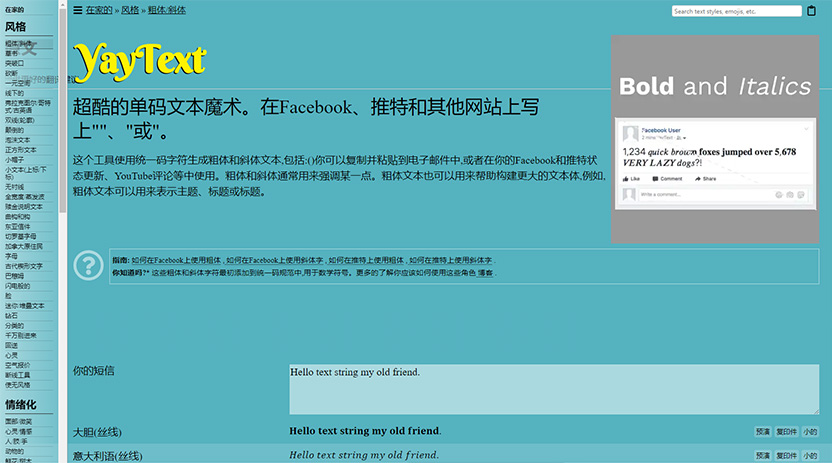
Task: Click the text area resize handle
Action: (814, 410)
